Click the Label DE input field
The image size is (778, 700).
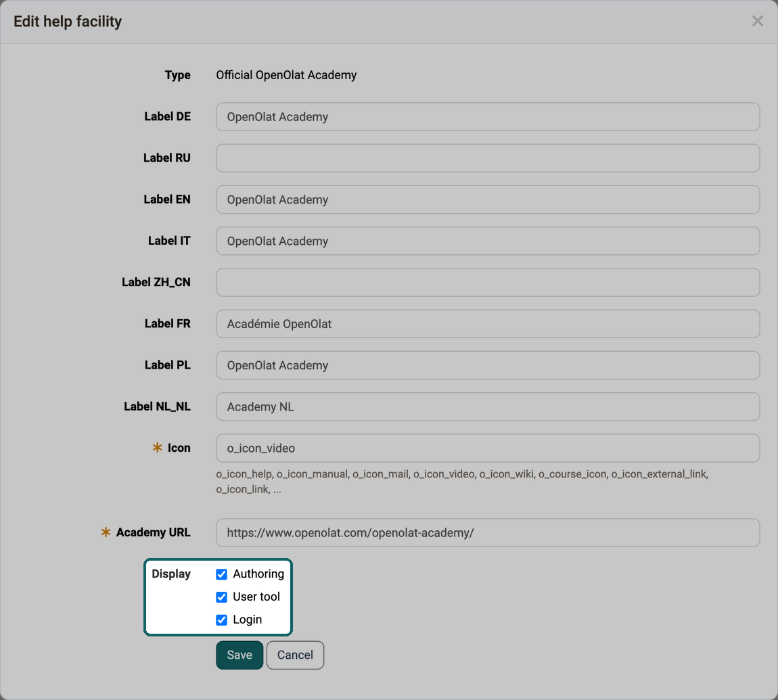[x=488, y=116]
